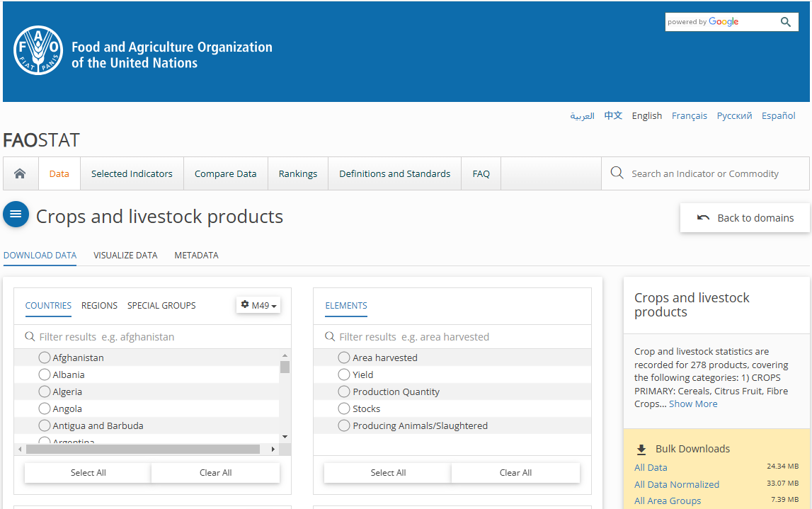Viewport: 812px width, 509px height.
Task: Click the countries filter magnifier icon
Action: coord(30,337)
